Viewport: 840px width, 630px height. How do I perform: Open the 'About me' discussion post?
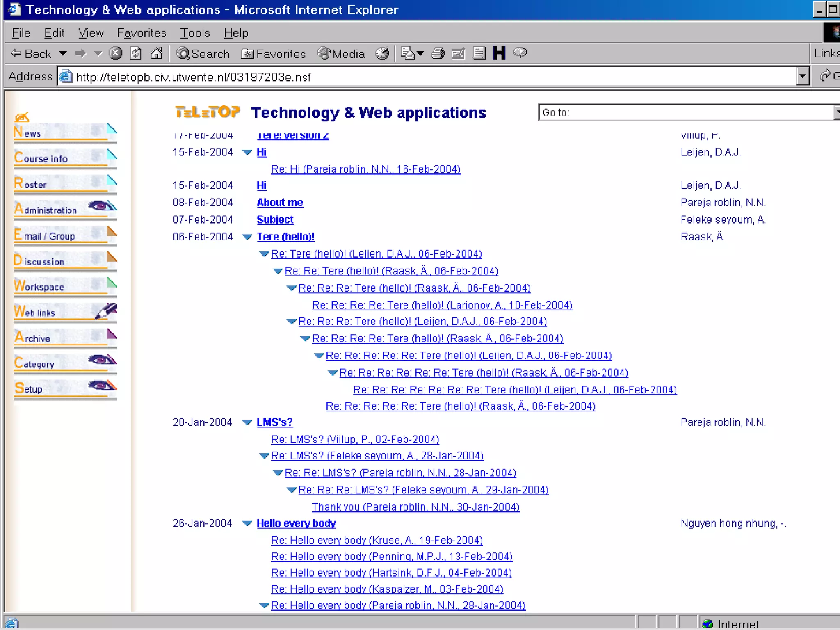(280, 203)
